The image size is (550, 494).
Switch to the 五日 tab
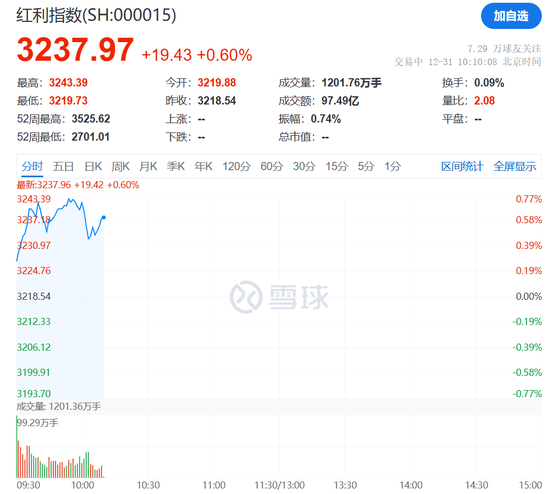63,166
